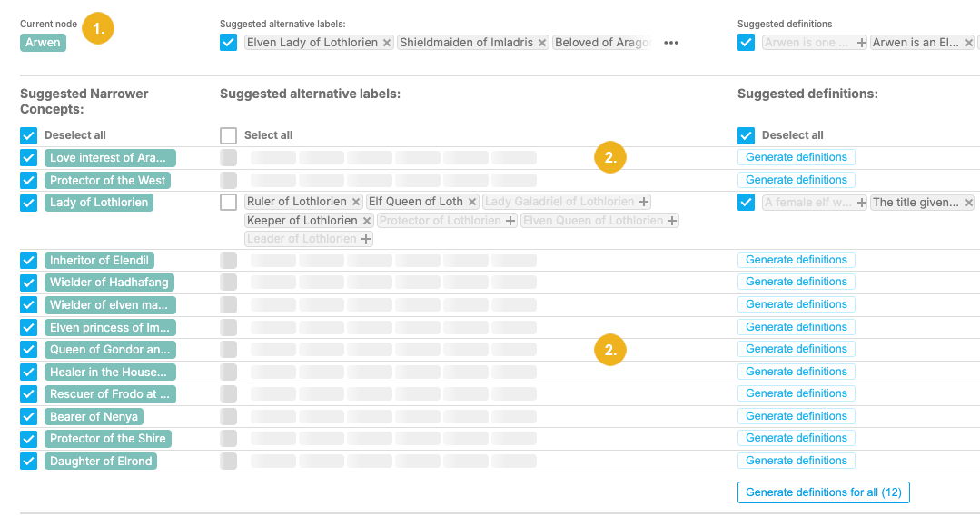Uncheck the 'Love interest of Ara...' concept

click(28, 158)
